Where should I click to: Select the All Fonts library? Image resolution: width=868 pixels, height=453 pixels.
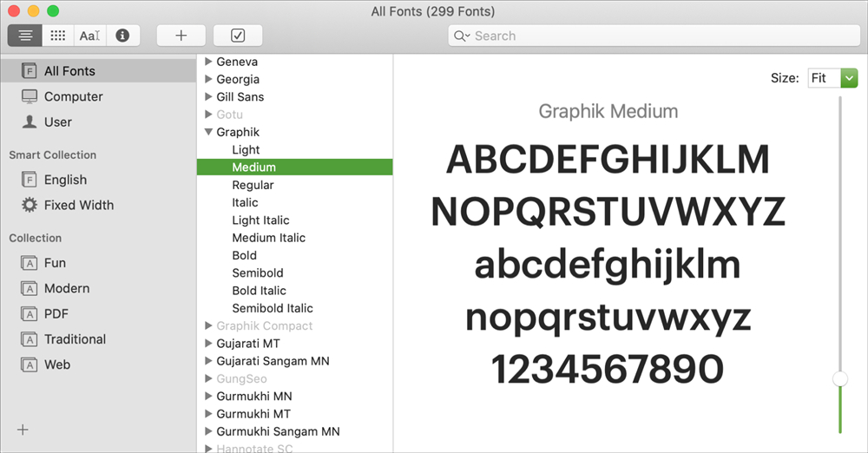pos(69,71)
